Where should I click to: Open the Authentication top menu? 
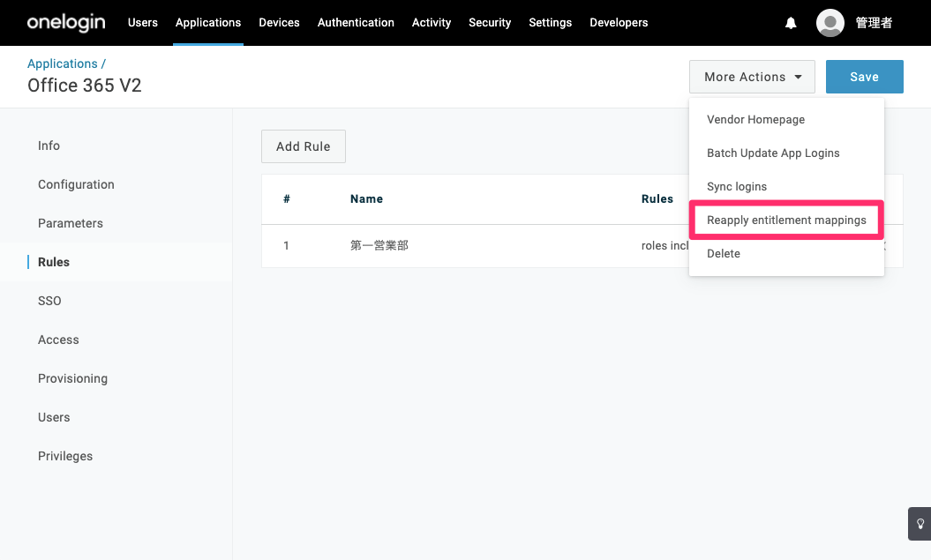tap(356, 23)
